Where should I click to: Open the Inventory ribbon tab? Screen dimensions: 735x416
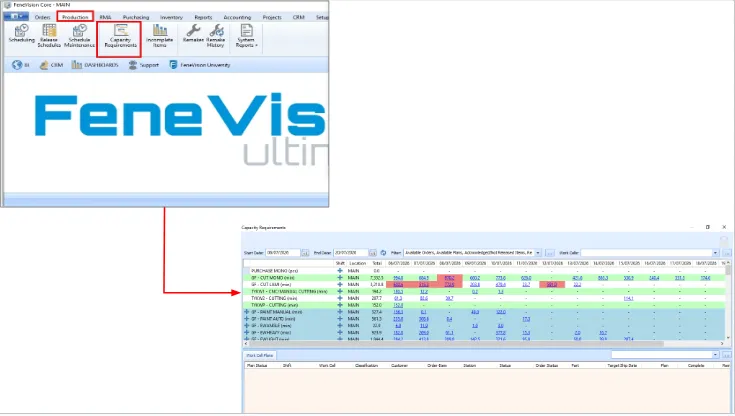point(171,17)
